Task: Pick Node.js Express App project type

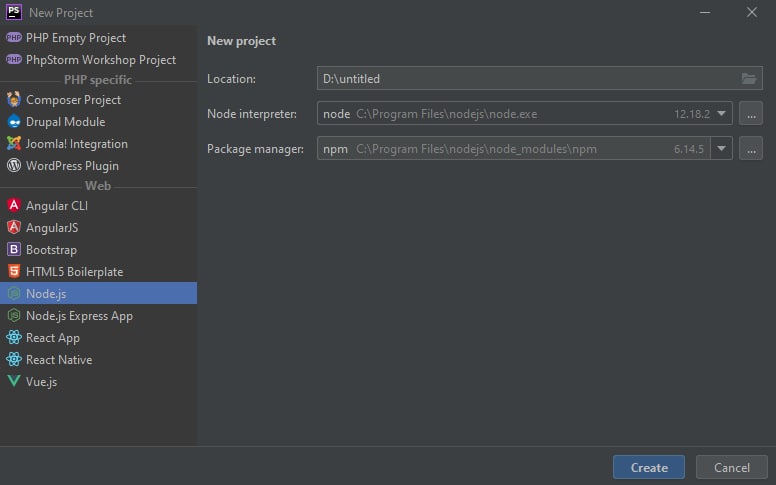Action: [98, 315]
